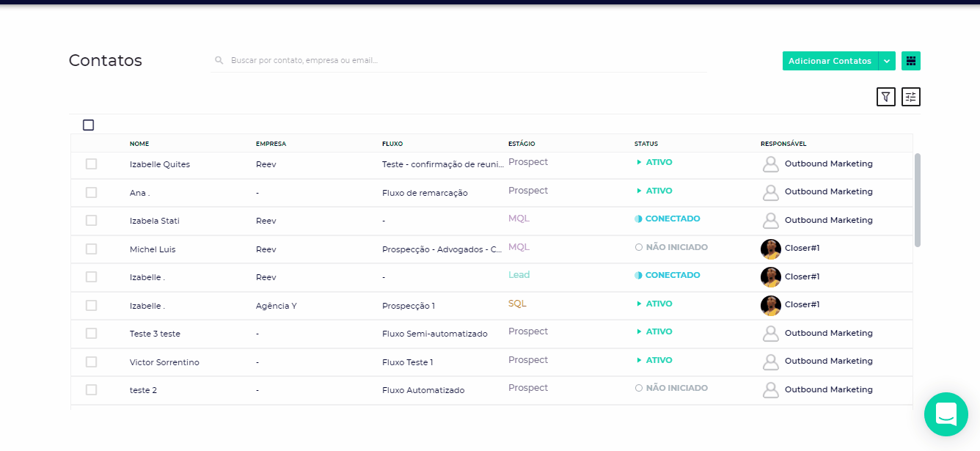Click Michel Luis's Closer#1 avatar
Screen dimensions: 980x451
click(770, 249)
